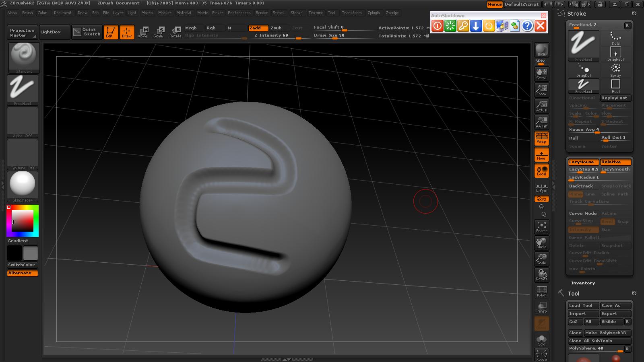Activate the Scale transform button in top shelf
The image size is (644, 362).
coord(159,32)
